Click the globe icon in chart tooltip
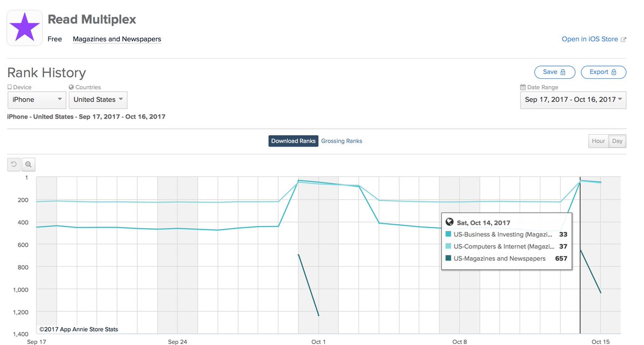 [450, 222]
